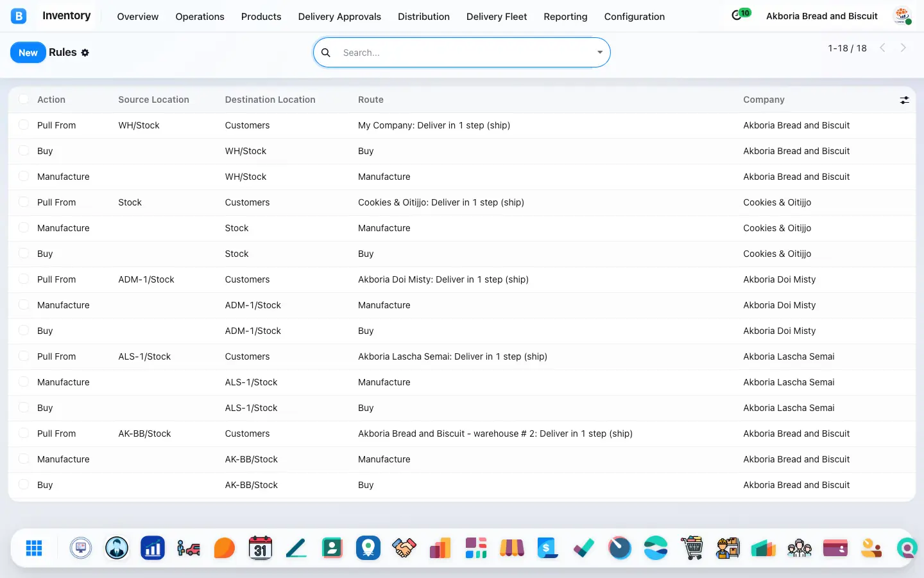Screen dimensions: 924x578
Task: Open the handshake CRM dock icon
Action: tap(404, 548)
